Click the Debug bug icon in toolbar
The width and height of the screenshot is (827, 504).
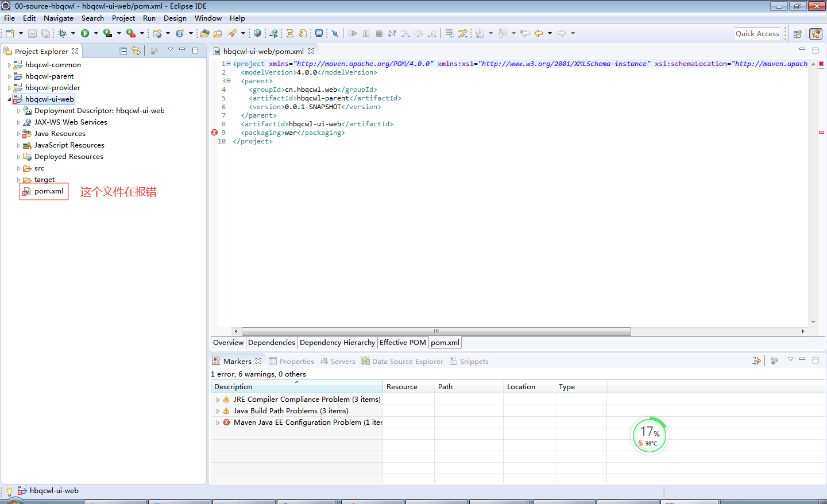tap(63, 33)
